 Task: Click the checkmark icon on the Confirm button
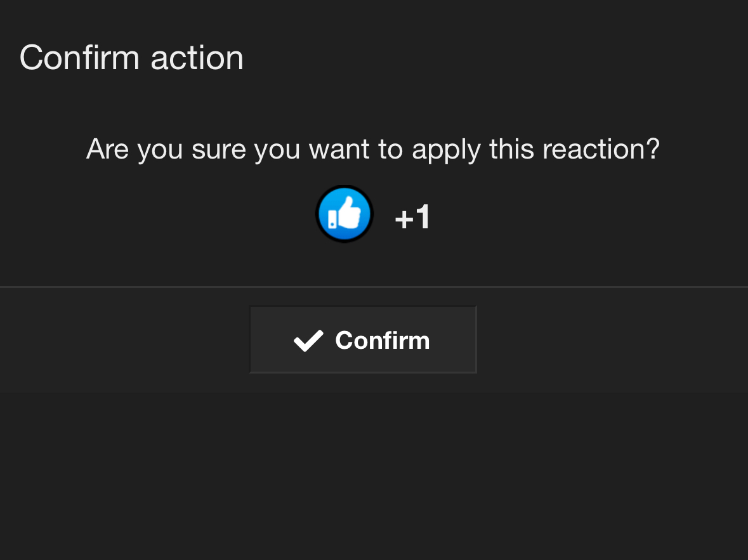308,341
